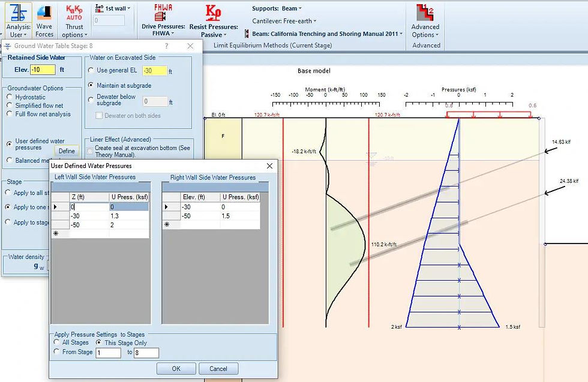The image size is (588, 382).
Task: Click the From Stage start field
Action: tap(109, 353)
